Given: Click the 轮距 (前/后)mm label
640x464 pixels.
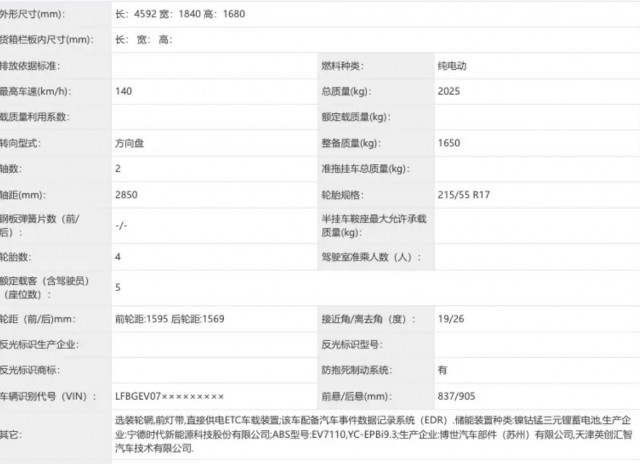Looking at the screenshot, I should tap(38, 319).
